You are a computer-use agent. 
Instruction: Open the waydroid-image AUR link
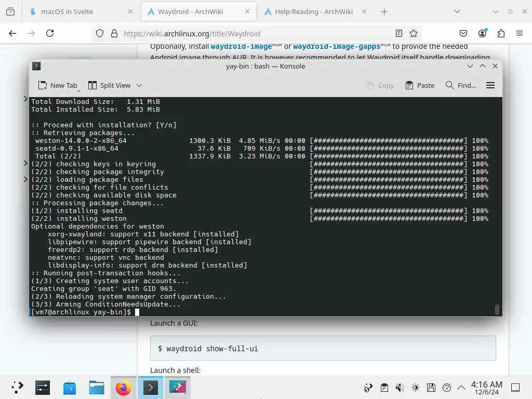point(241,46)
